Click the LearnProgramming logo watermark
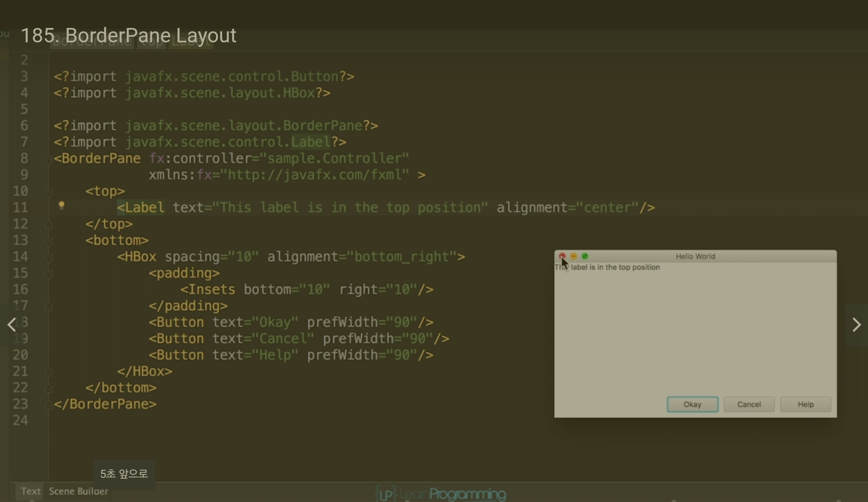 441,494
